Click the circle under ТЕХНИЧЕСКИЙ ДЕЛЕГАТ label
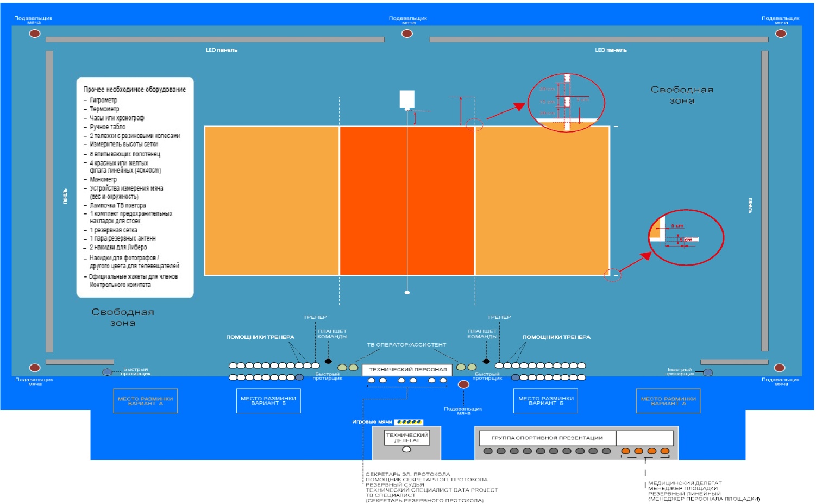Image resolution: width=816 pixels, height=504 pixels. [406, 450]
